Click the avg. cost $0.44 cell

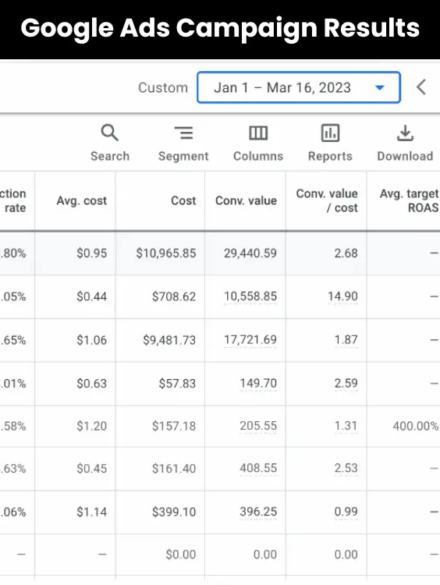point(92,297)
